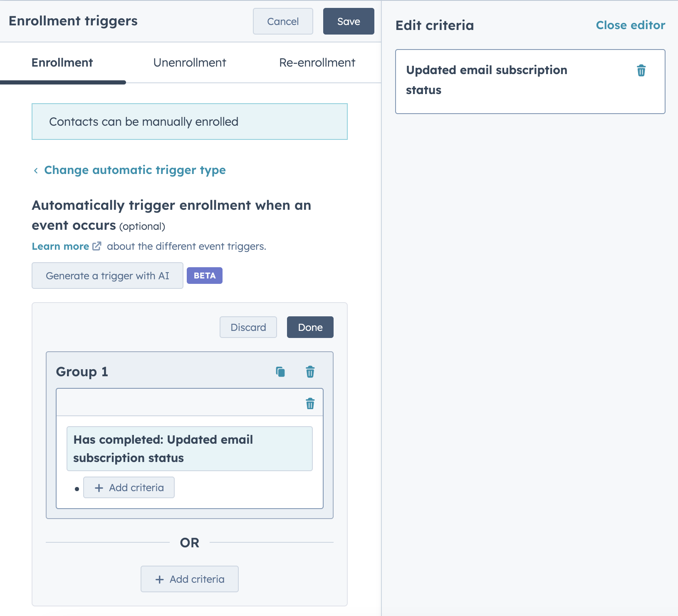Close the criteria editor
The width and height of the screenshot is (678, 616).
(630, 25)
